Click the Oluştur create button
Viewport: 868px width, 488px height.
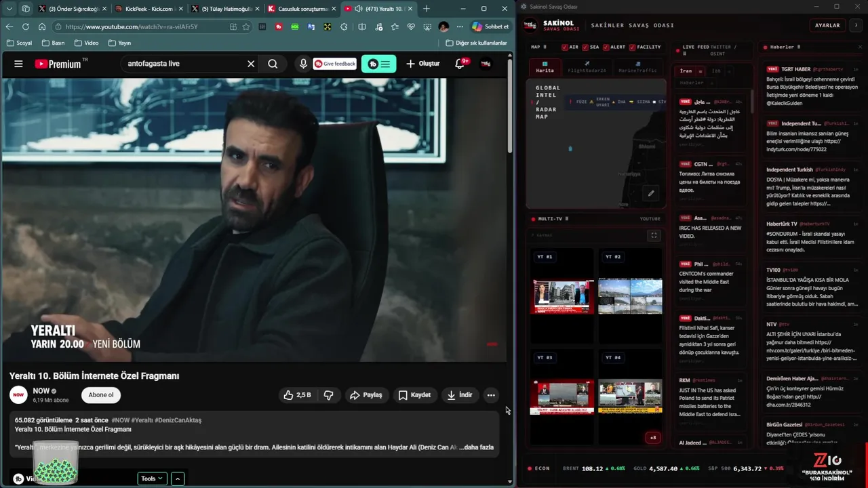423,64
